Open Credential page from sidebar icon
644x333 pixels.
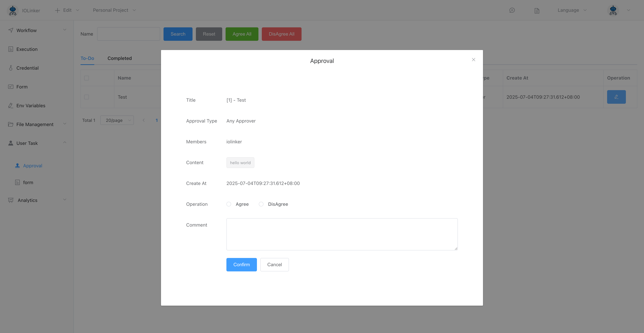click(x=11, y=68)
